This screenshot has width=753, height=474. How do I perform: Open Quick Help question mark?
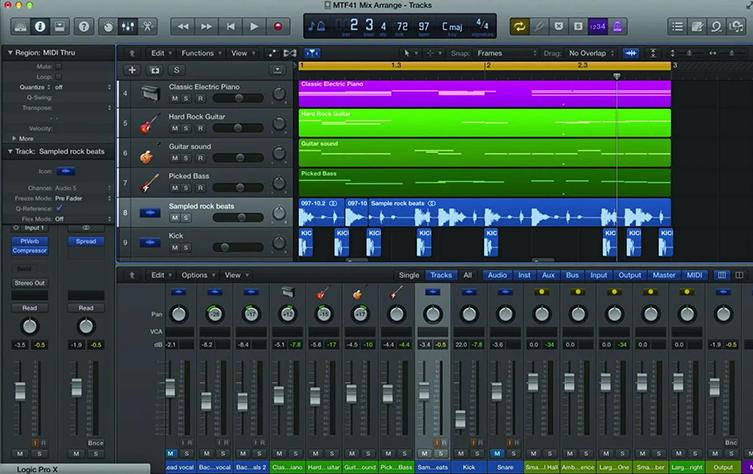tap(84, 26)
